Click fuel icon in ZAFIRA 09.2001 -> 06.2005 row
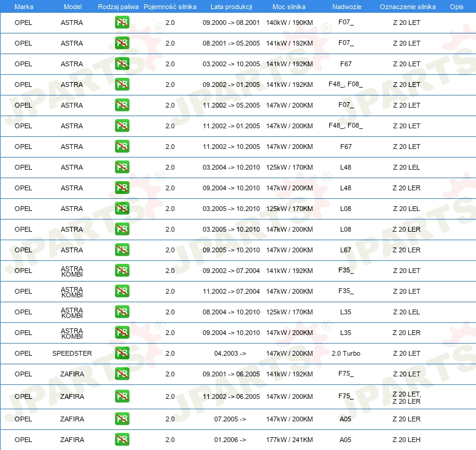The image size is (476, 450). click(122, 374)
